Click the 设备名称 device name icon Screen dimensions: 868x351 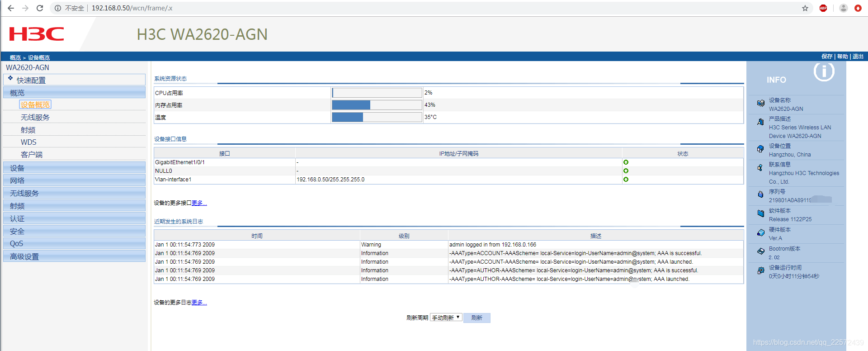(x=761, y=103)
